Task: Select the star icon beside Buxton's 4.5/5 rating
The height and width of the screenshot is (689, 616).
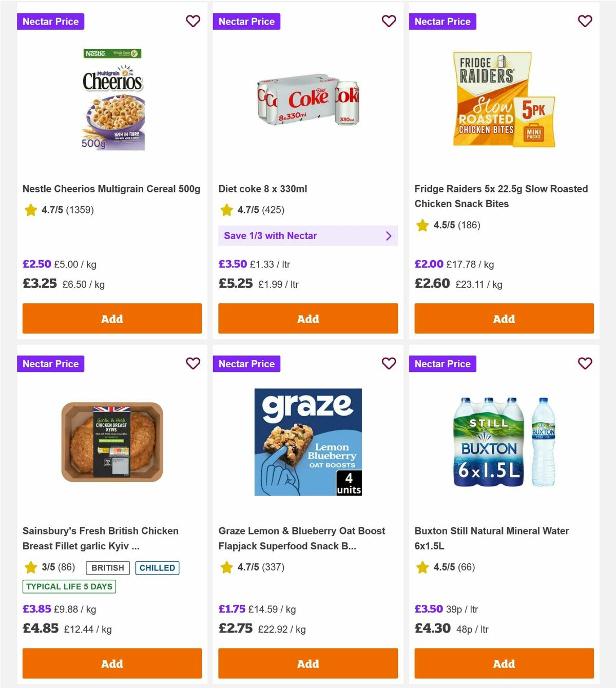Action: click(422, 567)
